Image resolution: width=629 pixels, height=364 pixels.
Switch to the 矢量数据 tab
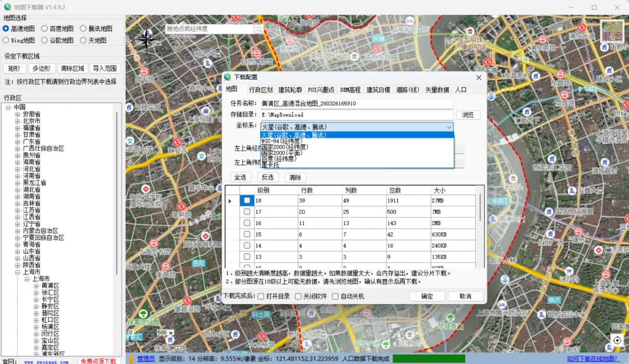click(437, 90)
